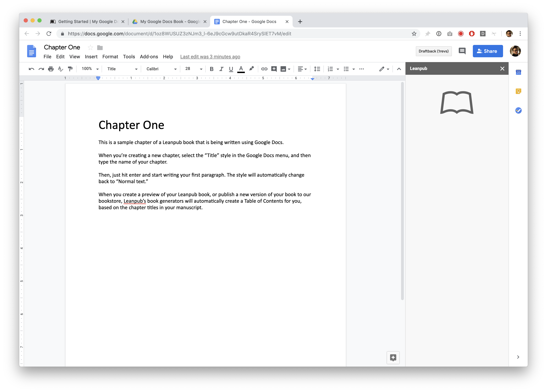Viewport: 547px width, 392px height.
Task: Open the Google Calendar side panel icon
Action: click(x=518, y=72)
